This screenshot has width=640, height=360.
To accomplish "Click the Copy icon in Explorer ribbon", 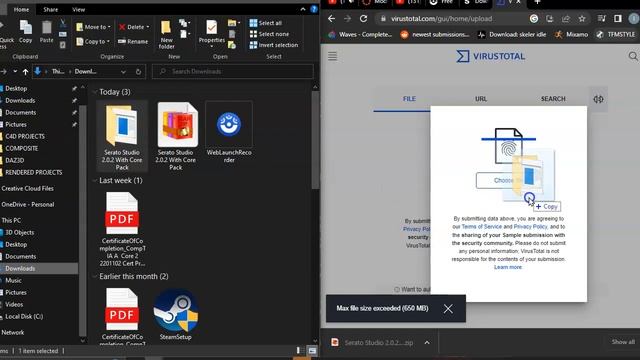I will (25, 32).
